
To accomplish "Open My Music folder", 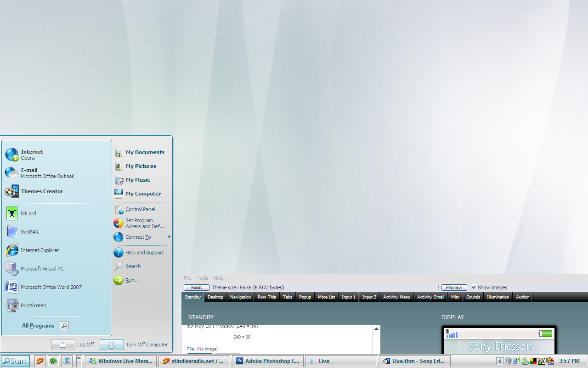I will (141, 180).
